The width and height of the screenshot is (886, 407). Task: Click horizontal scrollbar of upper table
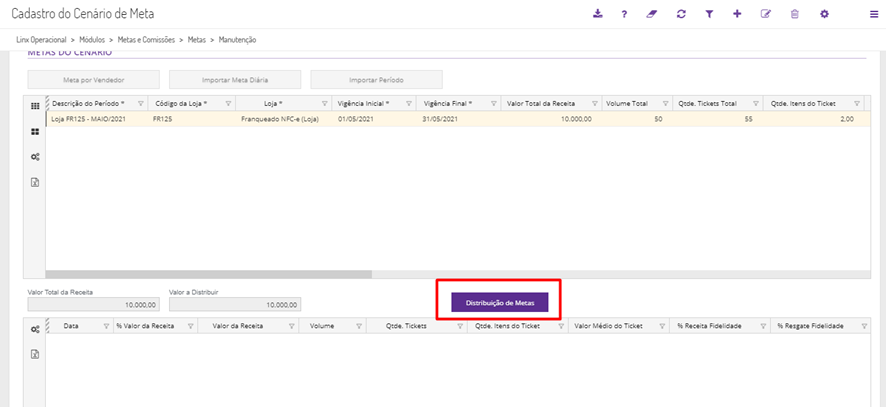point(209,274)
